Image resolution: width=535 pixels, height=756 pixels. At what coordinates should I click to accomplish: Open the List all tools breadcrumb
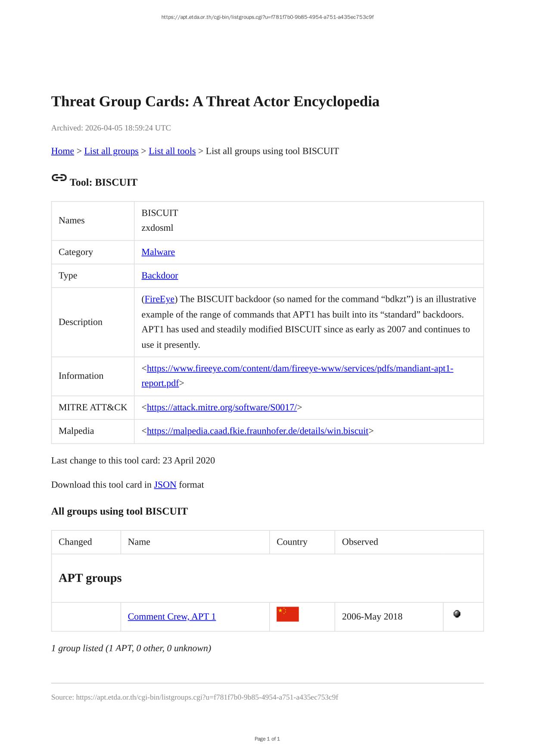click(x=172, y=151)
